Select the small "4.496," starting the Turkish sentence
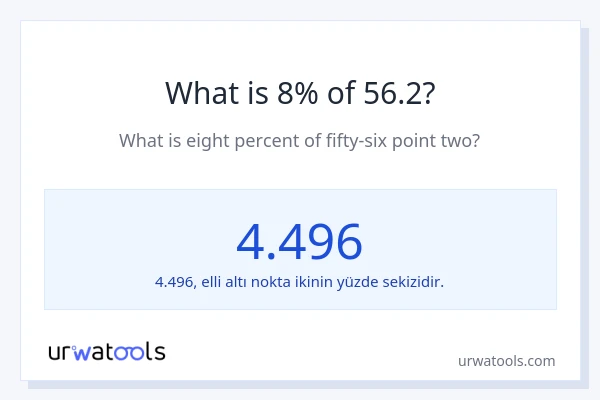600x400 pixels. (174, 282)
